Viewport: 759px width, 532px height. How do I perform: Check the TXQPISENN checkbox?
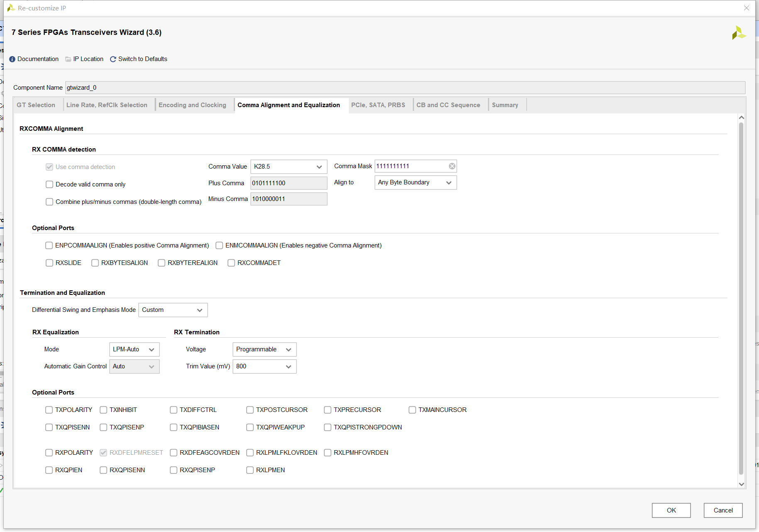click(x=49, y=427)
